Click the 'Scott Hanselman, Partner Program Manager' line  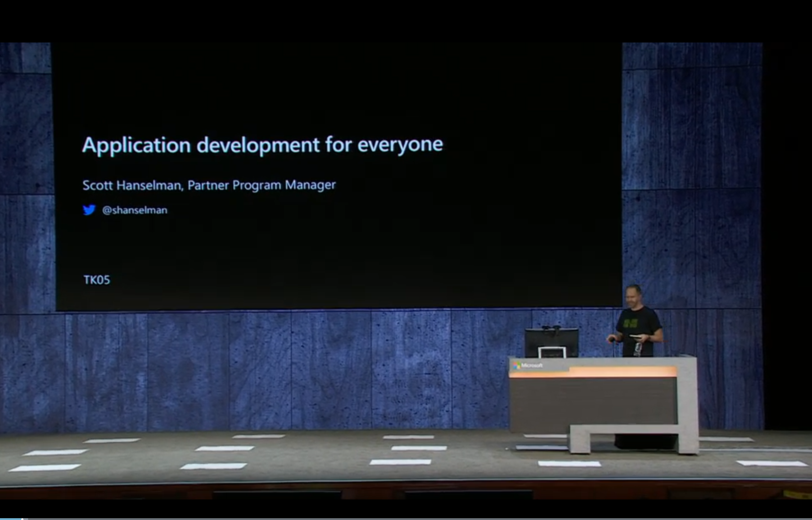(x=209, y=185)
